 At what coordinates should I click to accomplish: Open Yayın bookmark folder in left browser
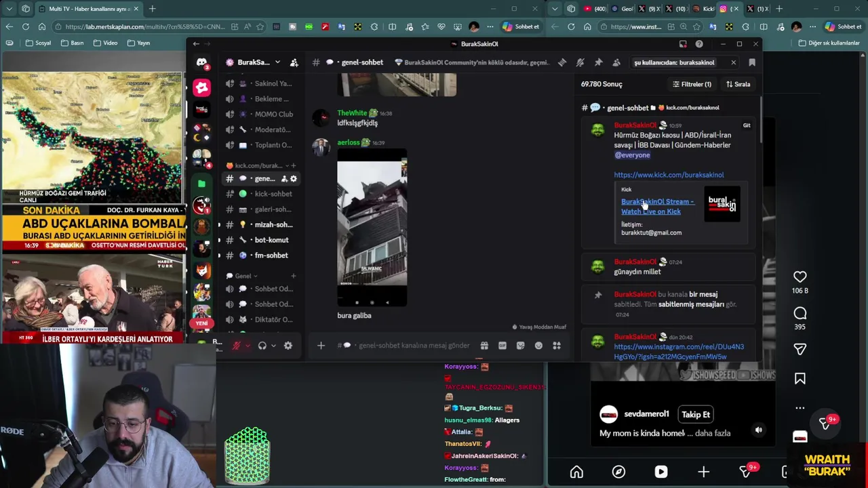point(136,43)
